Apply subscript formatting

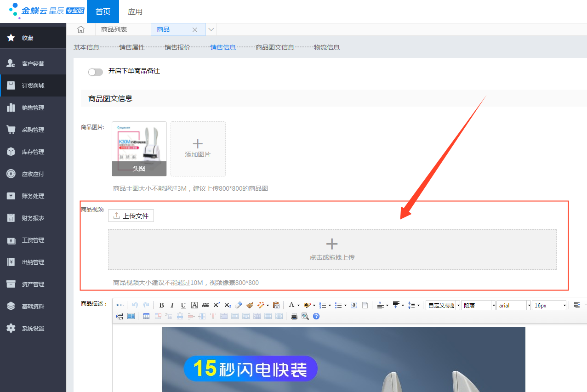[228, 305]
